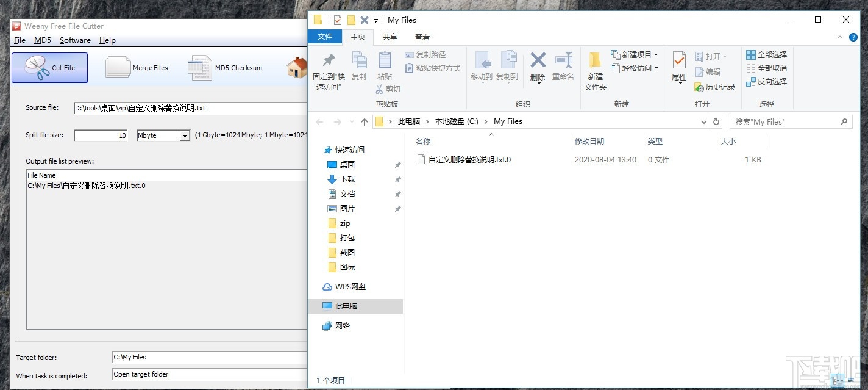Open the Mbyte unit dropdown
Screen dimensions: 868x390
click(185, 135)
